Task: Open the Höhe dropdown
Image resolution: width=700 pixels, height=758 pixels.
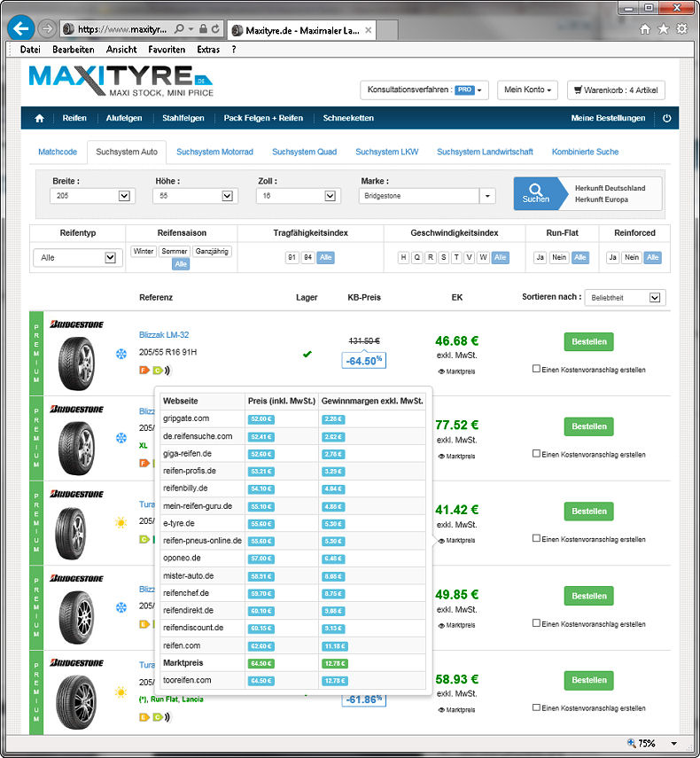Action: (x=195, y=196)
